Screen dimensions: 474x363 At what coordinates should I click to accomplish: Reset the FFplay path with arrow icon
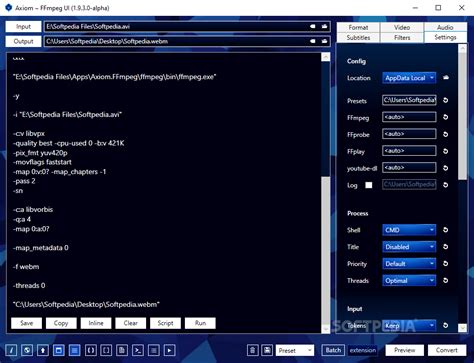pos(446,151)
